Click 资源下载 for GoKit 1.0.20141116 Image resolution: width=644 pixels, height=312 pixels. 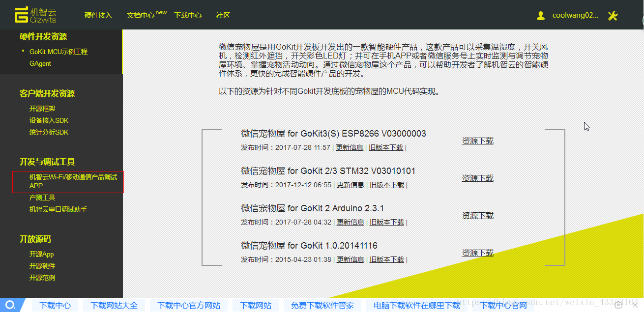point(477,253)
